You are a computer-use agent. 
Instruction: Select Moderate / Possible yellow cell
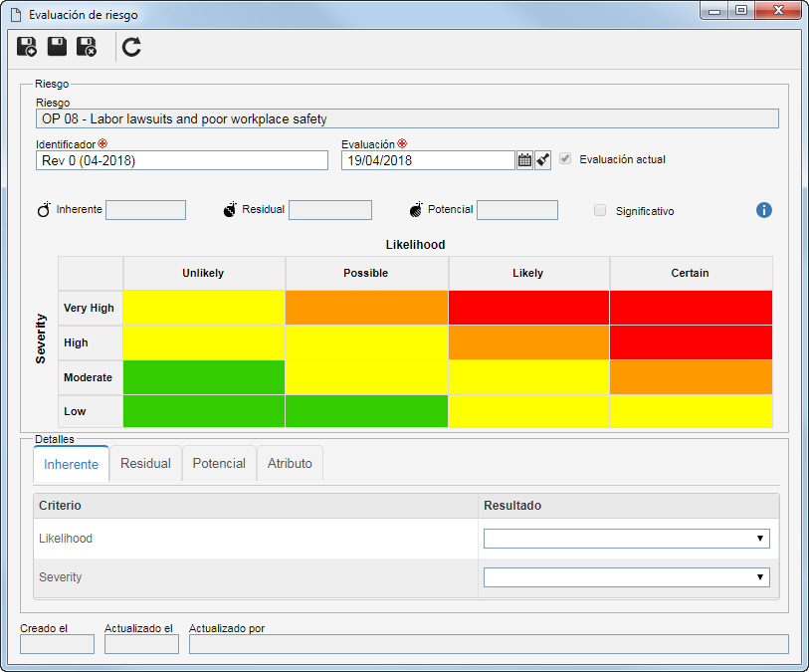tap(366, 377)
